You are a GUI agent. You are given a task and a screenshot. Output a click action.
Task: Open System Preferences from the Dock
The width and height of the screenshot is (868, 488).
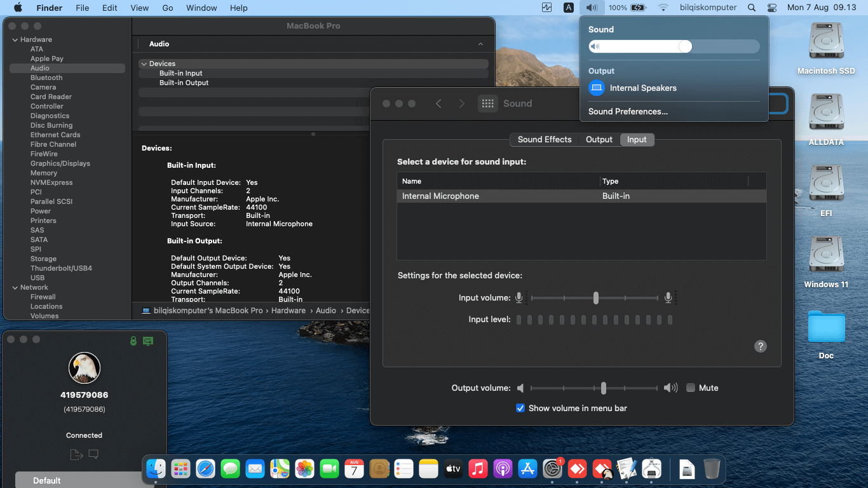pos(553,469)
